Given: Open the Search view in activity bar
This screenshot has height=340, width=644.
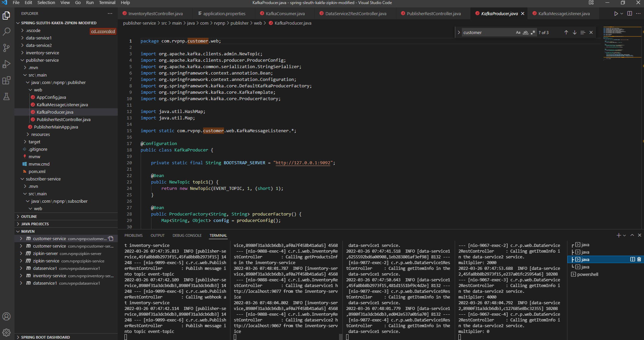Looking at the screenshot, I should point(6,32).
